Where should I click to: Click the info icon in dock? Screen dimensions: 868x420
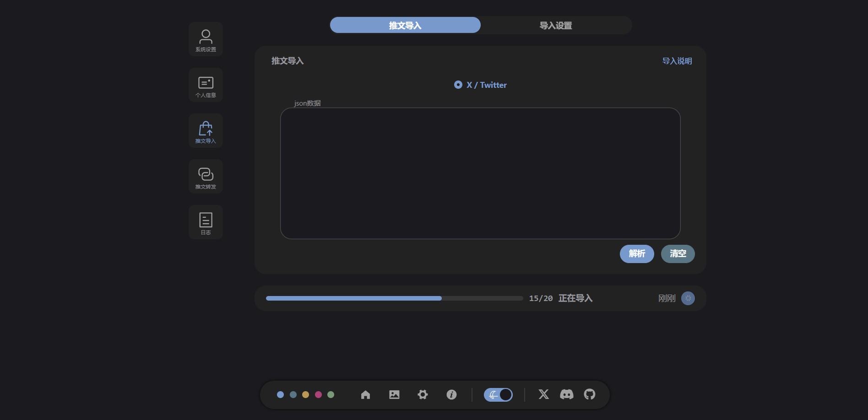[451, 394]
